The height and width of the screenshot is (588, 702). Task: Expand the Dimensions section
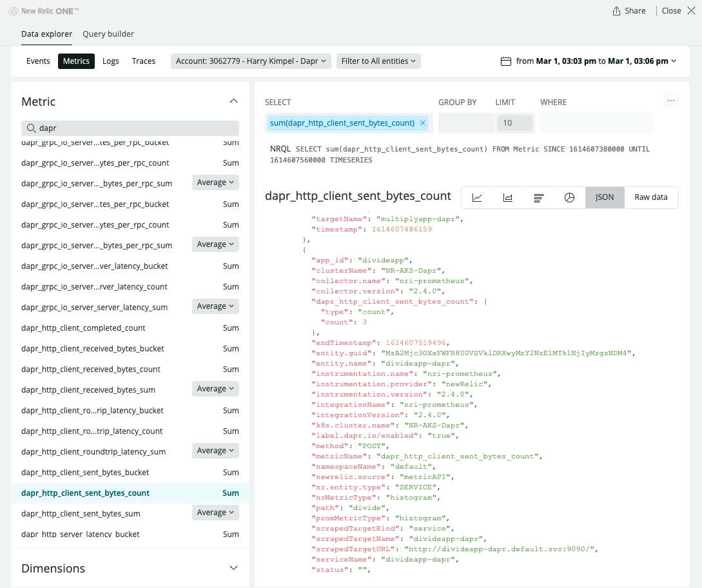pos(233,568)
